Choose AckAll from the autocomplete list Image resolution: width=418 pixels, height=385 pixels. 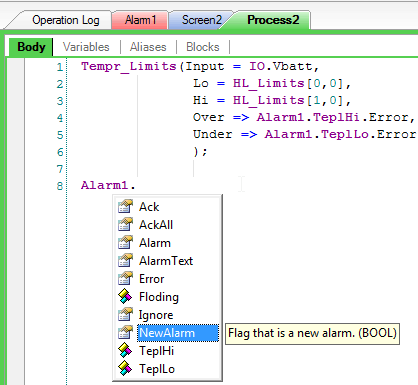click(x=156, y=225)
